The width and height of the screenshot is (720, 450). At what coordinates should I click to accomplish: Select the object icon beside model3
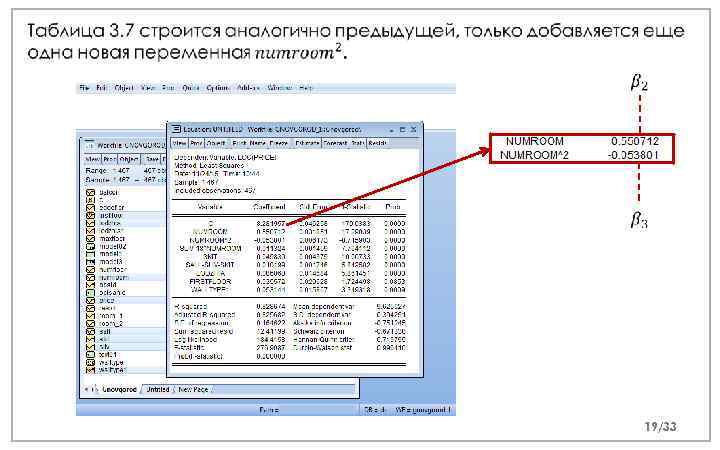[x=90, y=262]
